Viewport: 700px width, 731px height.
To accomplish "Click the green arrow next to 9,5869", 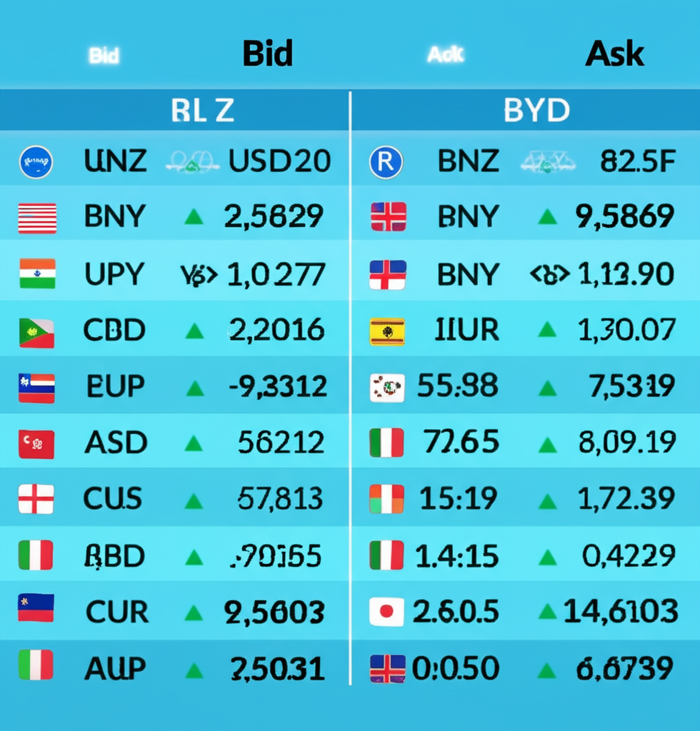I will click(x=547, y=216).
